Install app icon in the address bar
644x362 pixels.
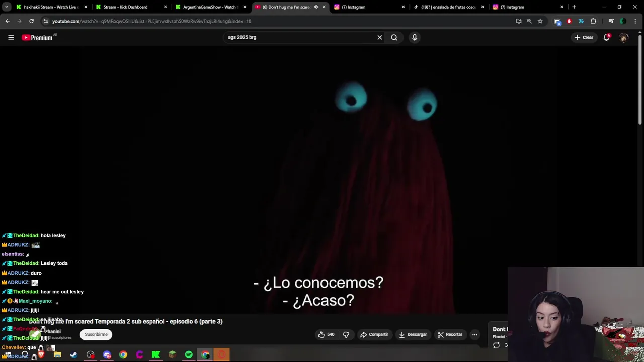coord(519,21)
